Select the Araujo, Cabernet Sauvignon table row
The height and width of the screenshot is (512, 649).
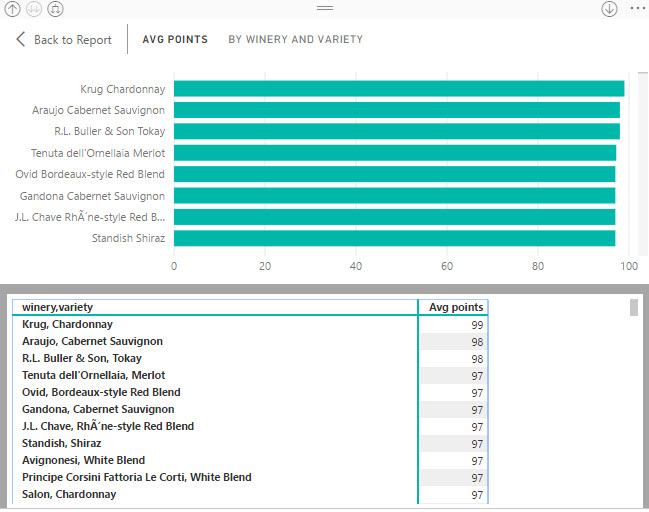(x=250, y=341)
